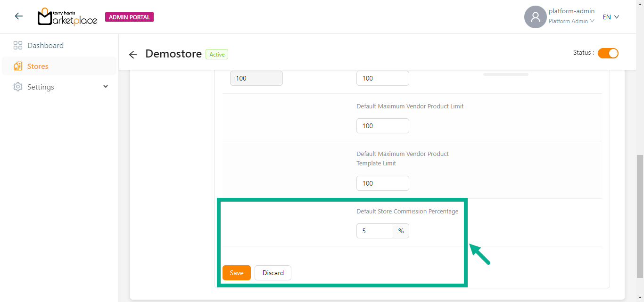Select Stores in the sidebar
Screen dimensions: 644x302
point(38,66)
